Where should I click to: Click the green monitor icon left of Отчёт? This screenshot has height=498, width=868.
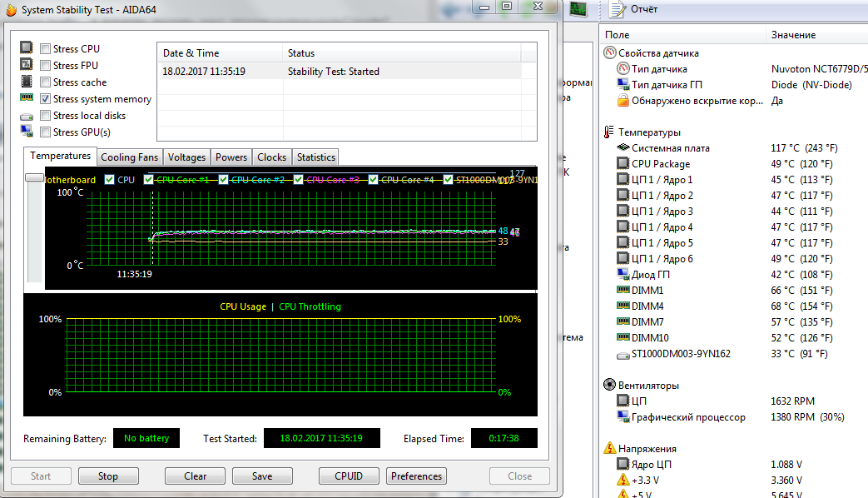tap(578, 9)
